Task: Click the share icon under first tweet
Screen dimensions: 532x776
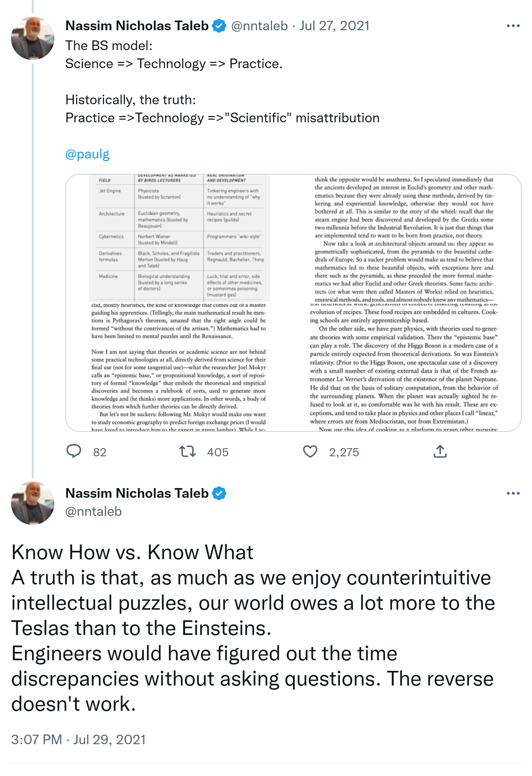Action: click(440, 452)
